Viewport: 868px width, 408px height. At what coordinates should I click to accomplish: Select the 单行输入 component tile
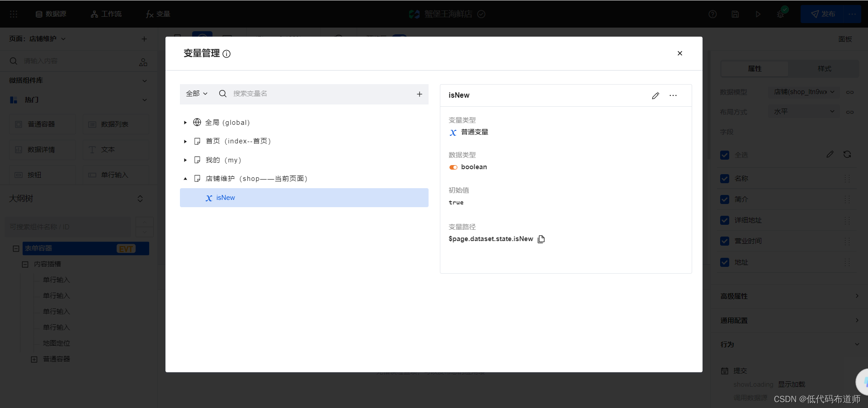point(116,175)
